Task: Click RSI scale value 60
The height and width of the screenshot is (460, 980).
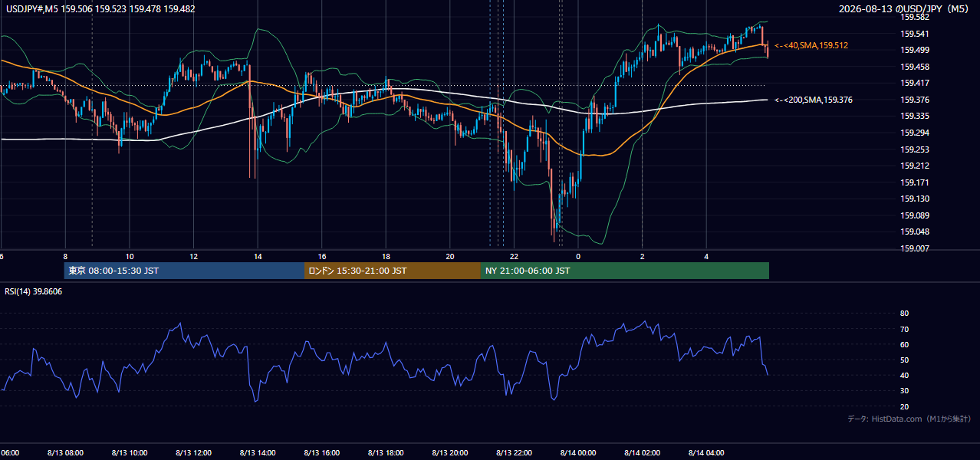Action: [904, 344]
